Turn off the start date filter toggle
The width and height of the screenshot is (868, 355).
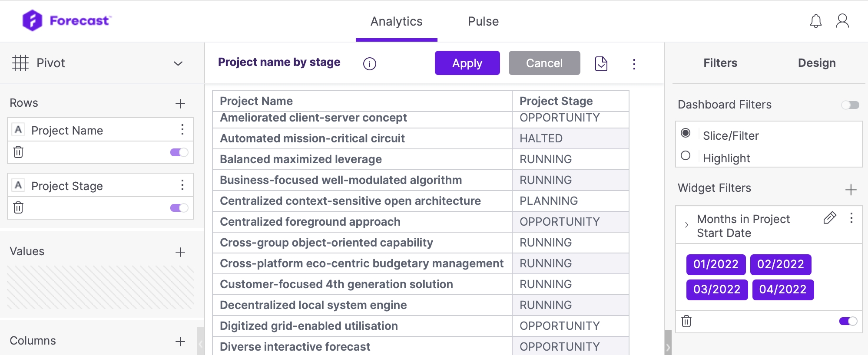tap(848, 321)
